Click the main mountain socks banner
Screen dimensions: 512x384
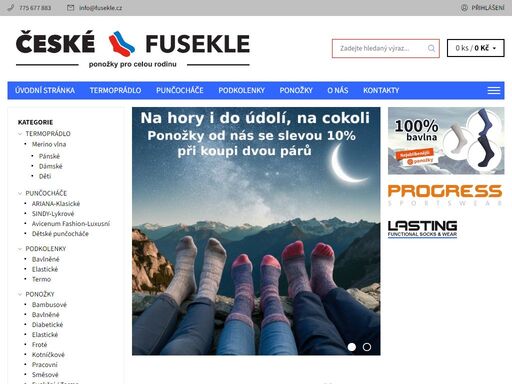[256, 231]
